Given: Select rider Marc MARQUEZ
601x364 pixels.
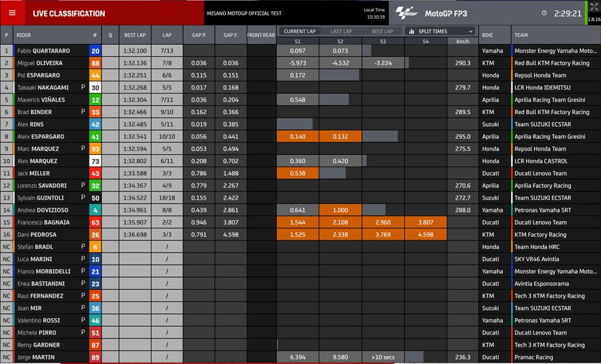Looking at the screenshot, I should pos(38,149).
